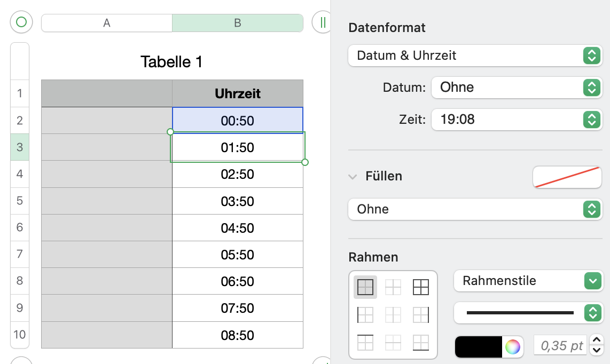This screenshot has height=364, width=610.
Task: Open the border line style dropdown
Action: 528,313
